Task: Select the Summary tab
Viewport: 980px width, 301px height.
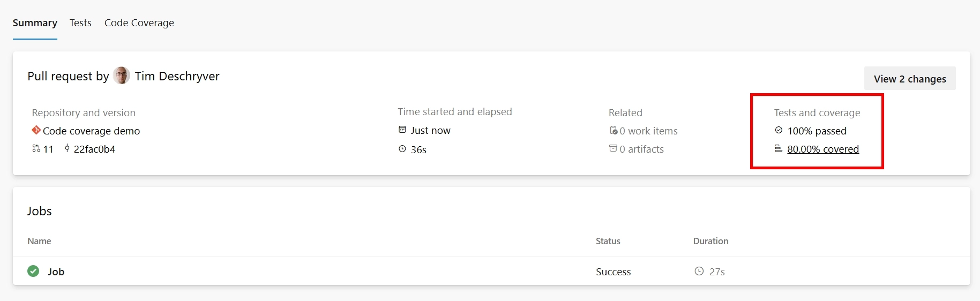Action: [35, 23]
